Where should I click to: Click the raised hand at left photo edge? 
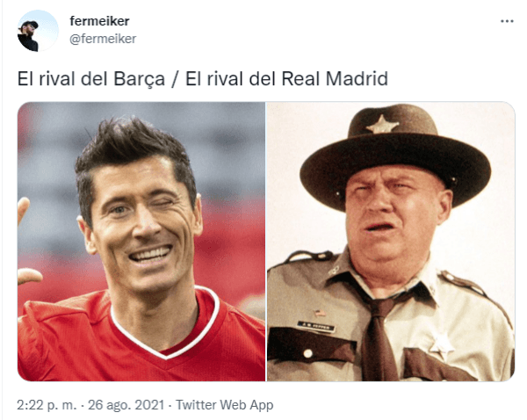27,243
